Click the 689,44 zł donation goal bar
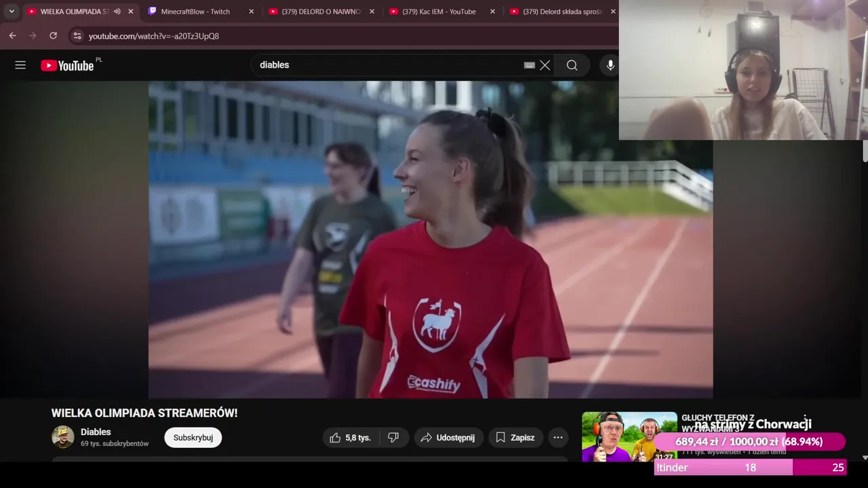 pos(749,442)
